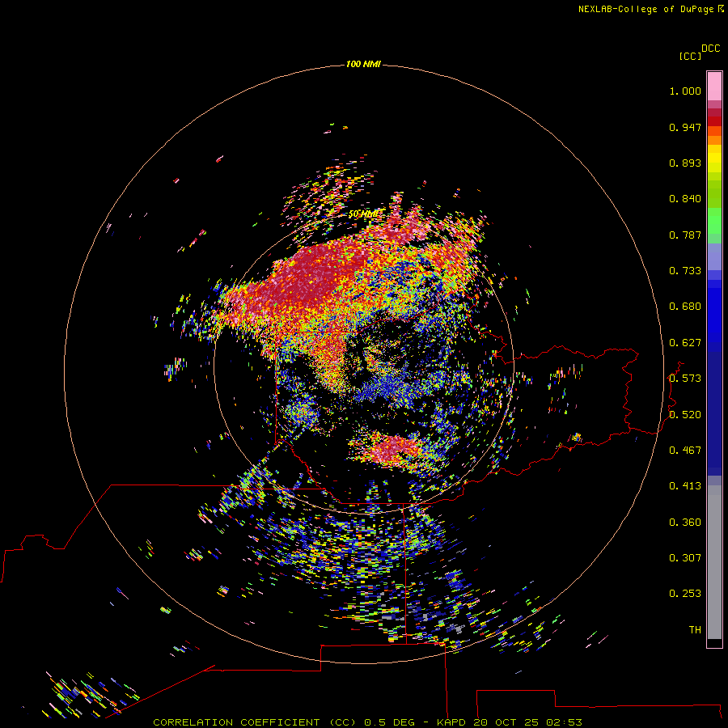The image size is (728, 728).
Task: Click the pink swatch at top of color bar
Action: click(x=714, y=87)
